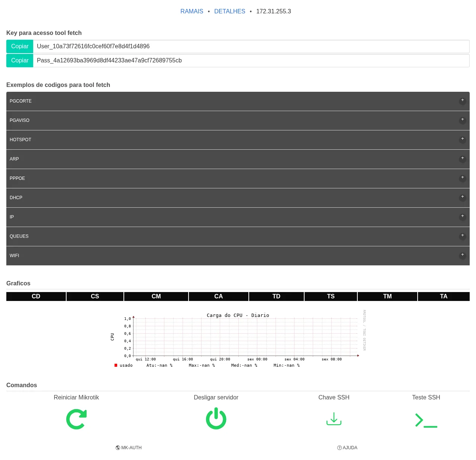Expand PGAVISO plus icon
The image size is (476, 460).
point(463,120)
